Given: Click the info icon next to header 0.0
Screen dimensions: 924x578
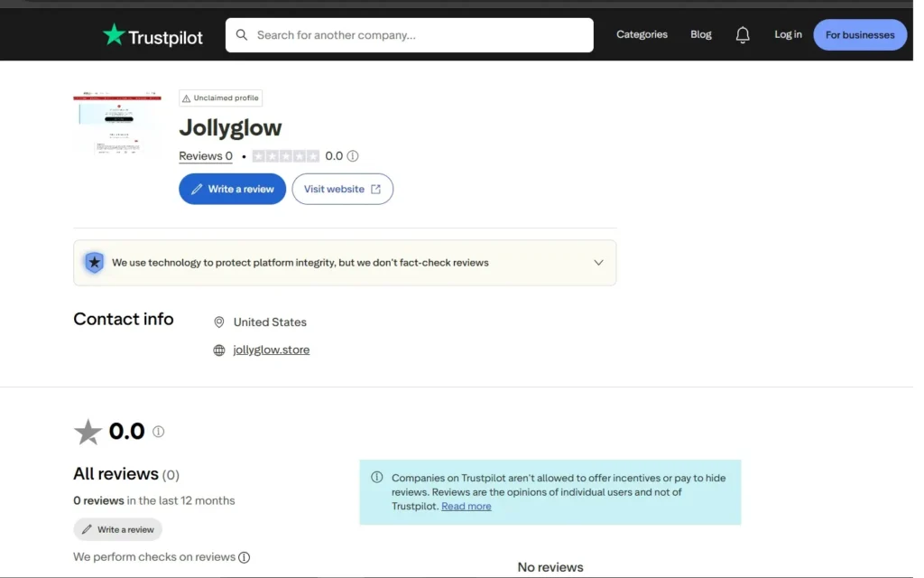Looking at the screenshot, I should pyautogui.click(x=353, y=155).
